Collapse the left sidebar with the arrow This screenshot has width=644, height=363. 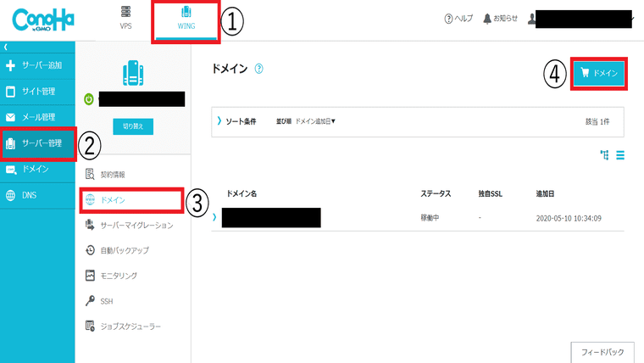click(6, 47)
